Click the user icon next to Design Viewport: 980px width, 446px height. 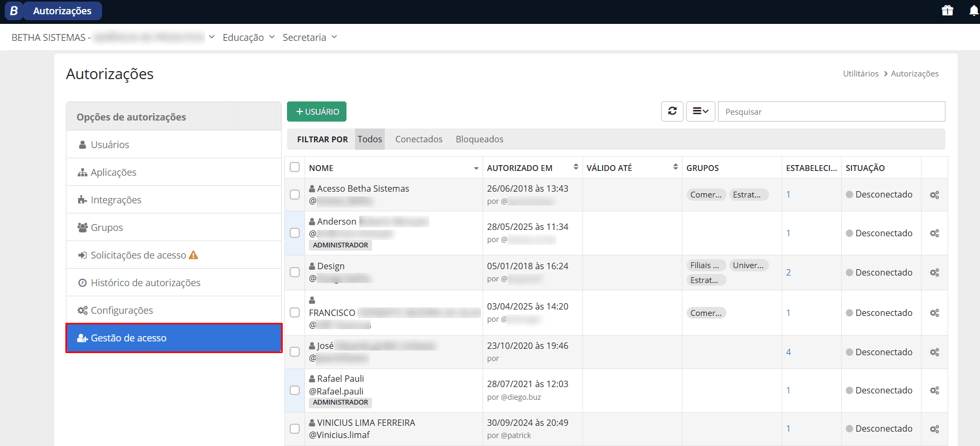[312, 266]
